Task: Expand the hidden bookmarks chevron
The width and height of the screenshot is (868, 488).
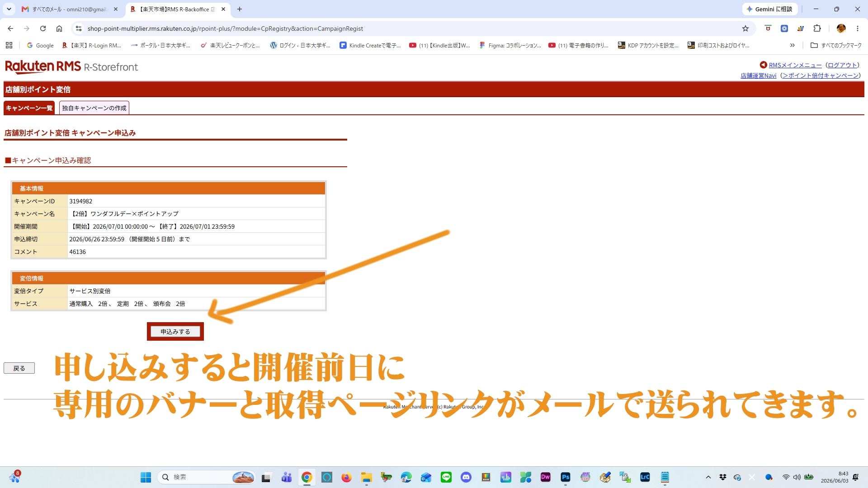Action: click(793, 45)
